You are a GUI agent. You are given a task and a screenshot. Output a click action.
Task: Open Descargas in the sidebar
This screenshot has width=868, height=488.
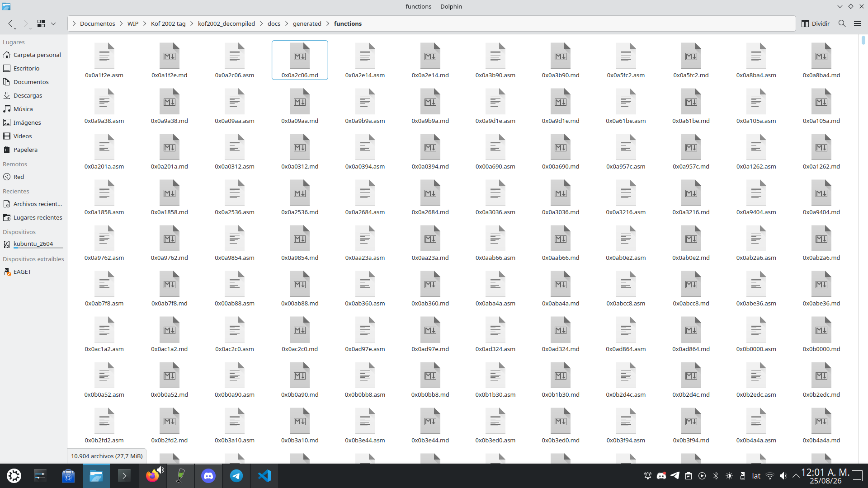pos(33,95)
